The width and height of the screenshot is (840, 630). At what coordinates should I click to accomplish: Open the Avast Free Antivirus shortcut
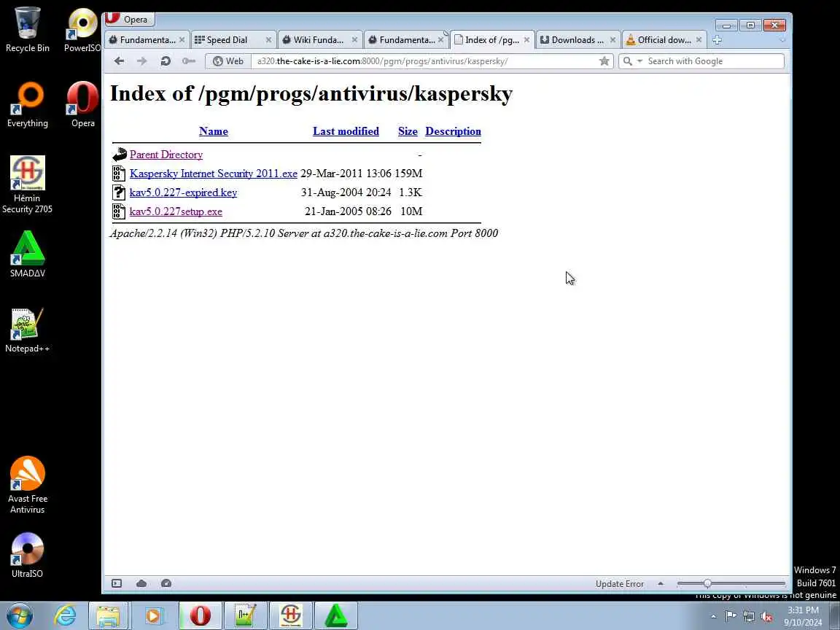click(27, 486)
